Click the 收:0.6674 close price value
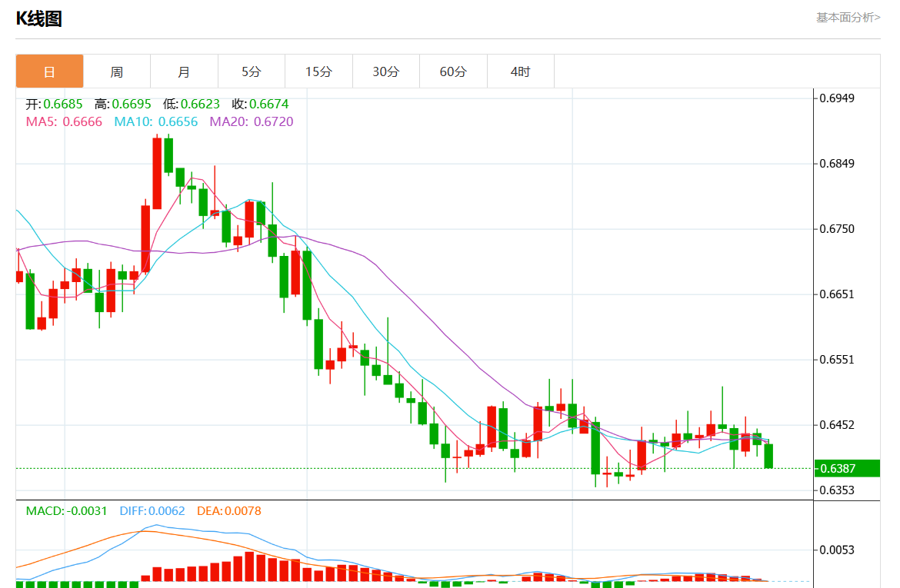The width and height of the screenshot is (900, 588). 260,104
